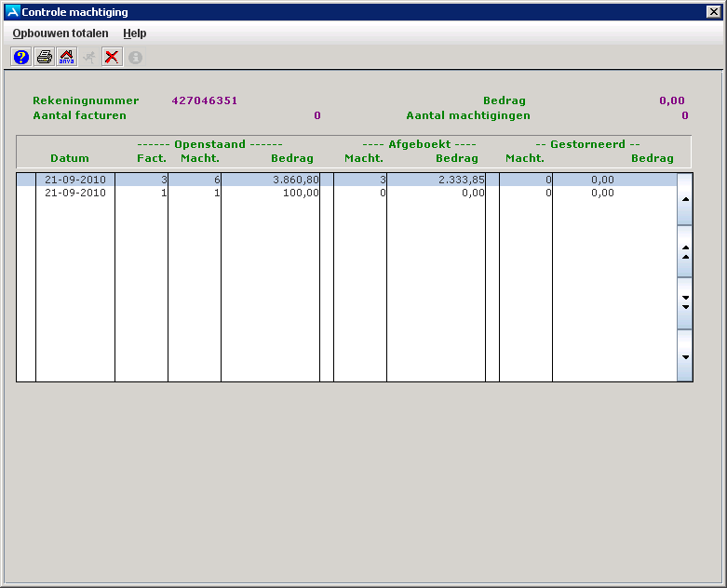Click the Datum column header
The height and width of the screenshot is (588, 727).
click(70, 158)
